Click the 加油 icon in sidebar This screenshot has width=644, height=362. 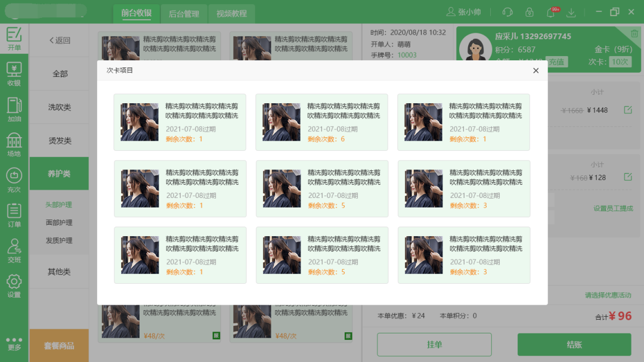tap(14, 109)
